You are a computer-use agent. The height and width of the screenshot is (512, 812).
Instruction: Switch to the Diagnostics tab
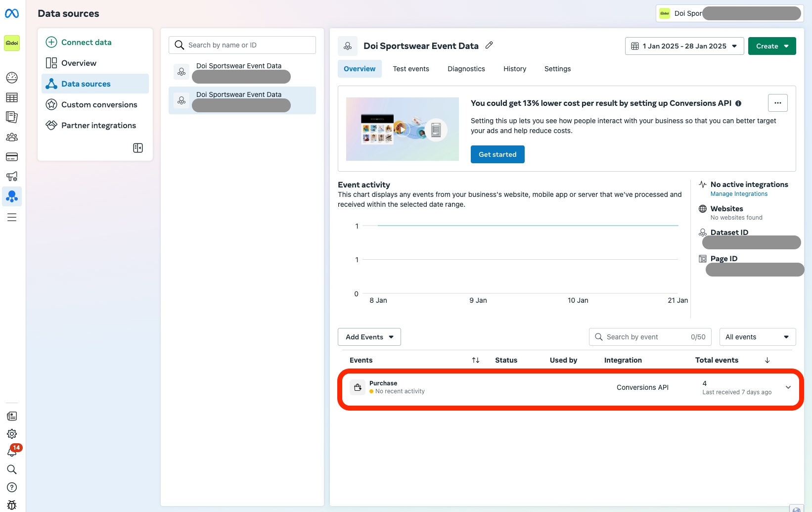466,69
